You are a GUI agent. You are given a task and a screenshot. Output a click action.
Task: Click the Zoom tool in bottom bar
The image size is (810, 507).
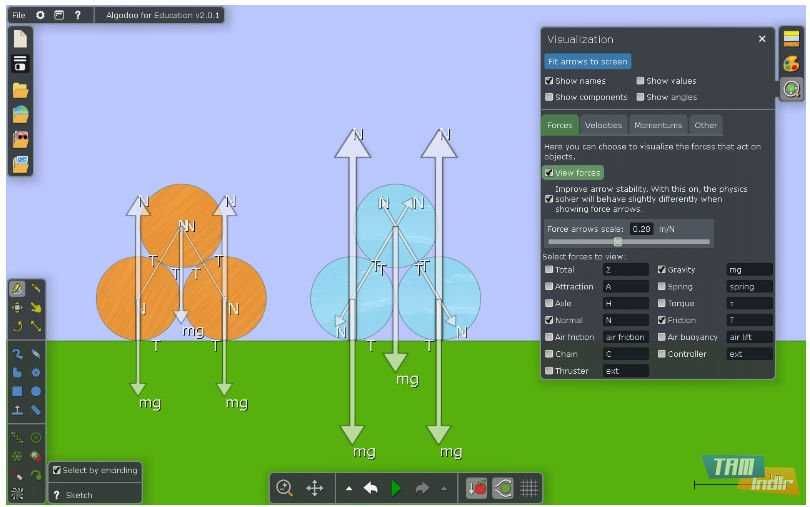click(284, 488)
